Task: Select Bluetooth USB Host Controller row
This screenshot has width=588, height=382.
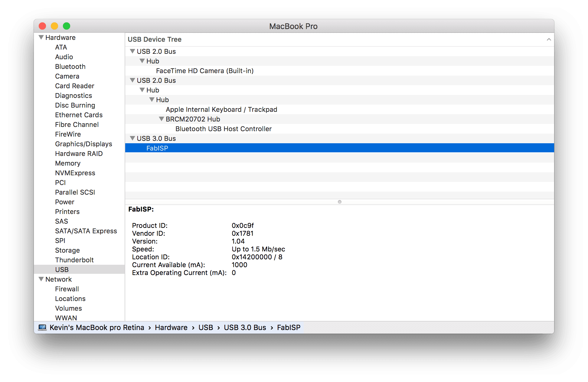Action: point(339,129)
